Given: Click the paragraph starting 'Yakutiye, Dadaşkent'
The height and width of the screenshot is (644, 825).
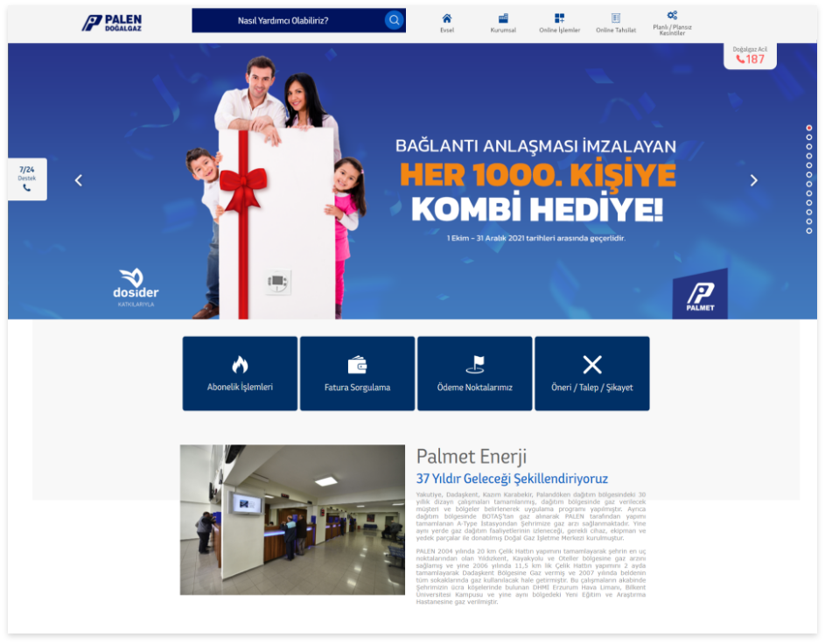Looking at the screenshot, I should 531,516.
